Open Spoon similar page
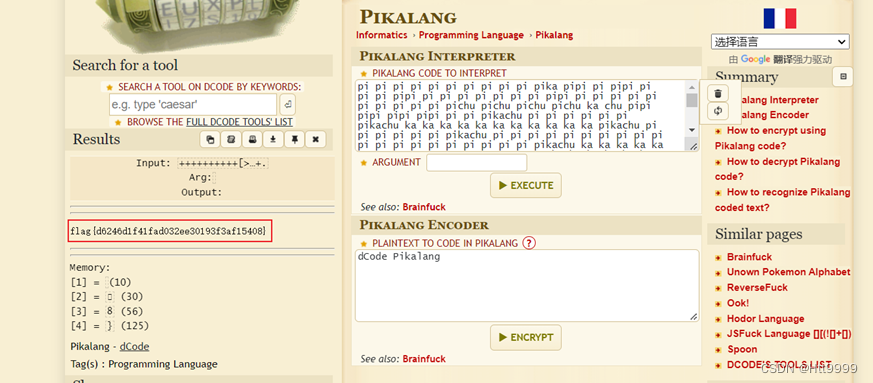This screenshot has width=873, height=383. click(x=742, y=350)
